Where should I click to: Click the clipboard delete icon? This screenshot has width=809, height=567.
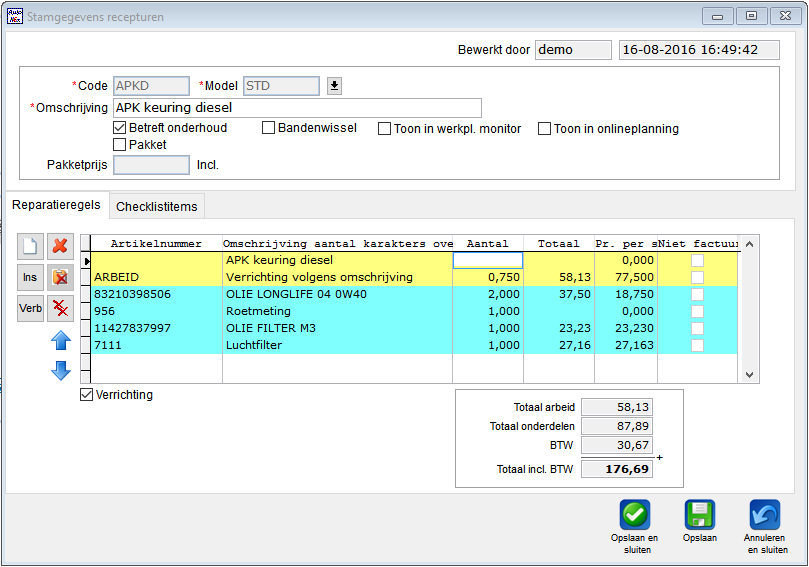tap(60, 278)
